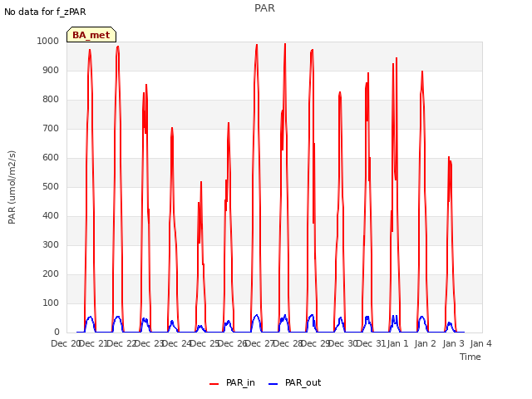This screenshot has width=532, height=399.
Task: Click the 200 y-axis tick label
Action: coord(51,273)
